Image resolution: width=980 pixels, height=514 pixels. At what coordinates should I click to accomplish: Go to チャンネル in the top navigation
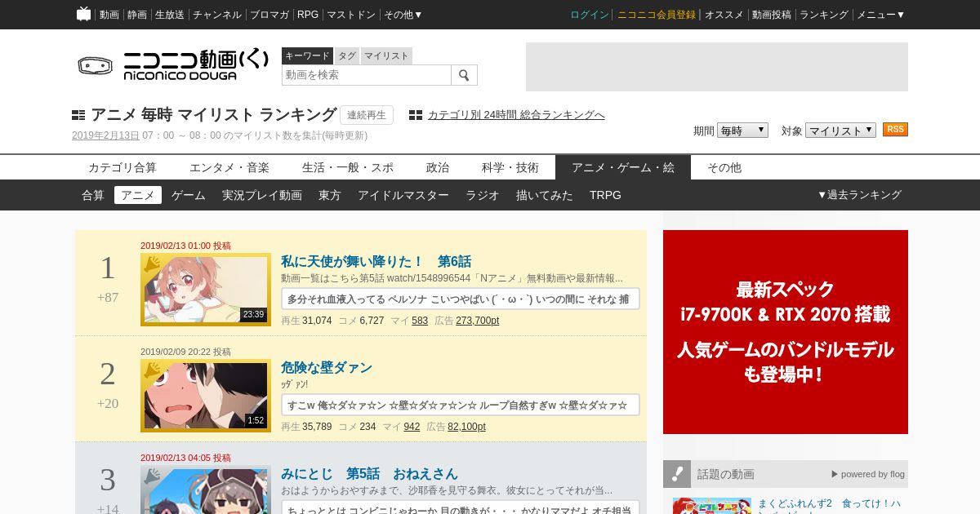pos(217,15)
